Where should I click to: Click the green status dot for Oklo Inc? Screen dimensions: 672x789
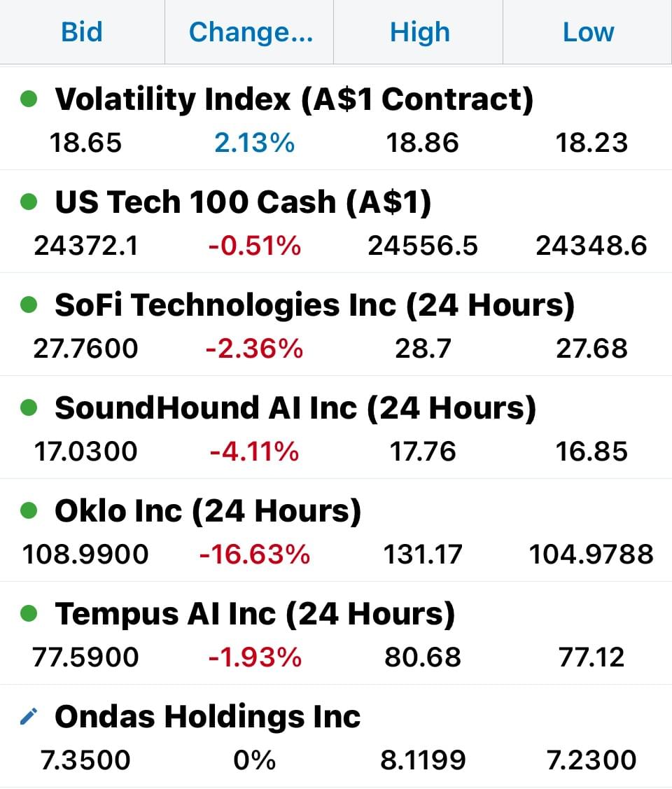[29, 510]
